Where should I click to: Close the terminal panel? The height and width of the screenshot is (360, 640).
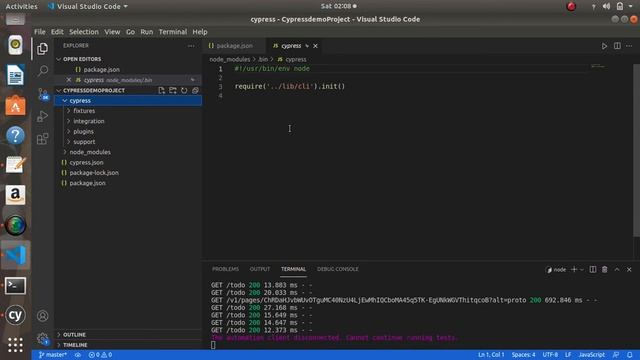[x=629, y=269]
